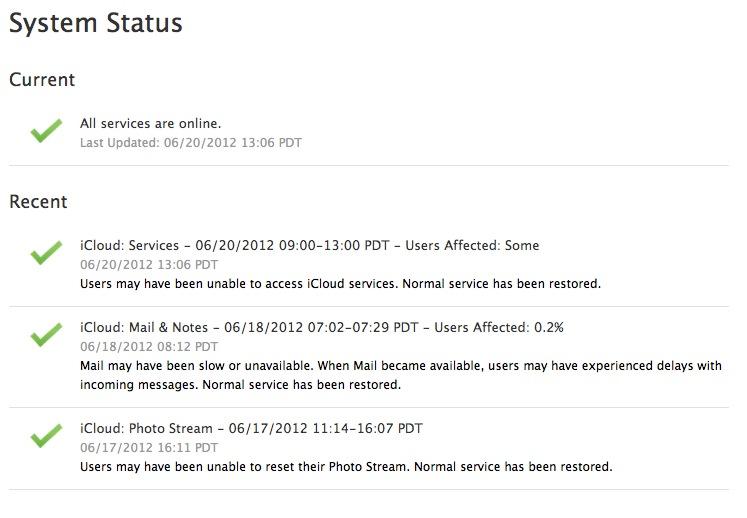
Task: Open the iCloud: Services outage title
Action: (310, 245)
